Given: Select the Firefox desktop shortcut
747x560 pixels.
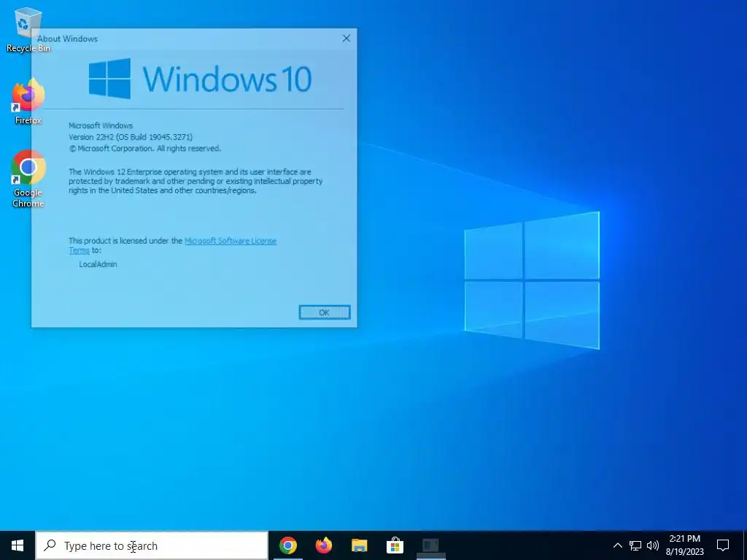Looking at the screenshot, I should (x=28, y=102).
